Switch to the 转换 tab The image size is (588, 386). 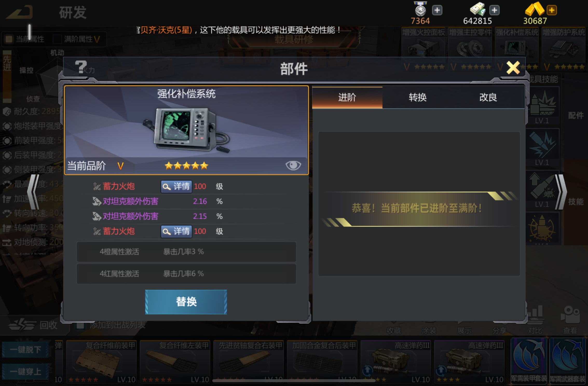point(418,98)
